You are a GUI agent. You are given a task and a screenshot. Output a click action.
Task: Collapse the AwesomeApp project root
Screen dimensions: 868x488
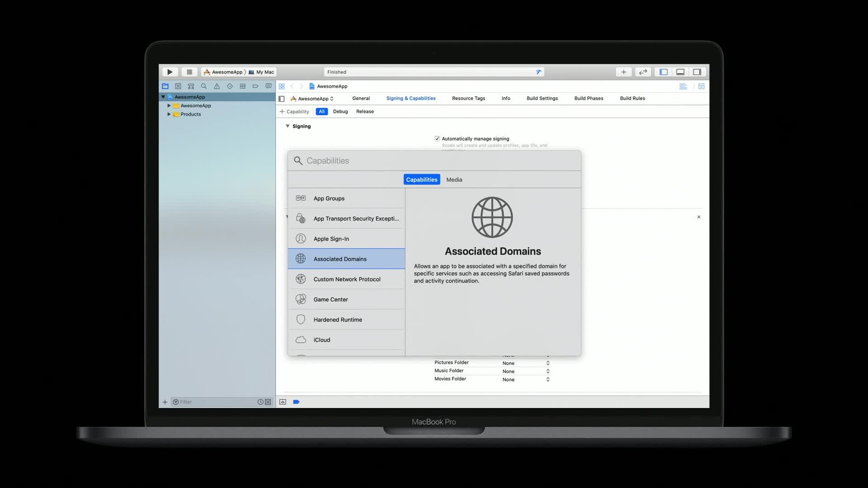pyautogui.click(x=163, y=97)
